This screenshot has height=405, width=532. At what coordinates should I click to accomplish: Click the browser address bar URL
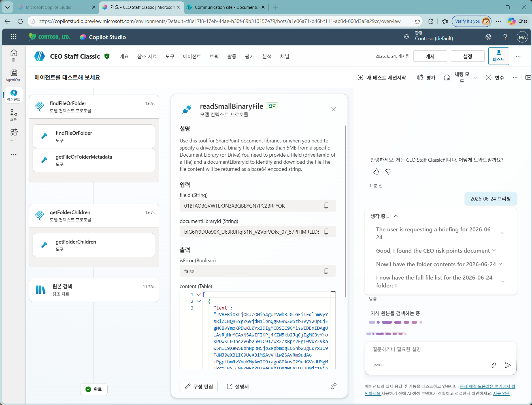click(220, 21)
